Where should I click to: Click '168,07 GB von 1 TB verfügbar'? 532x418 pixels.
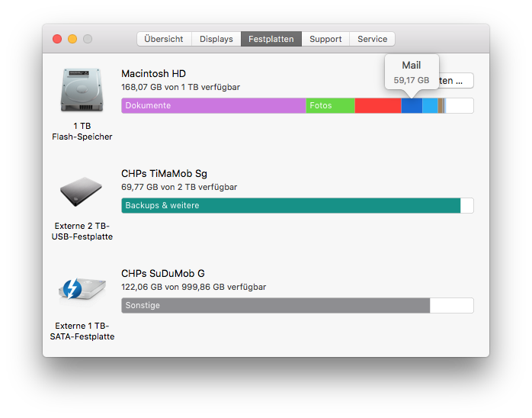[181, 87]
